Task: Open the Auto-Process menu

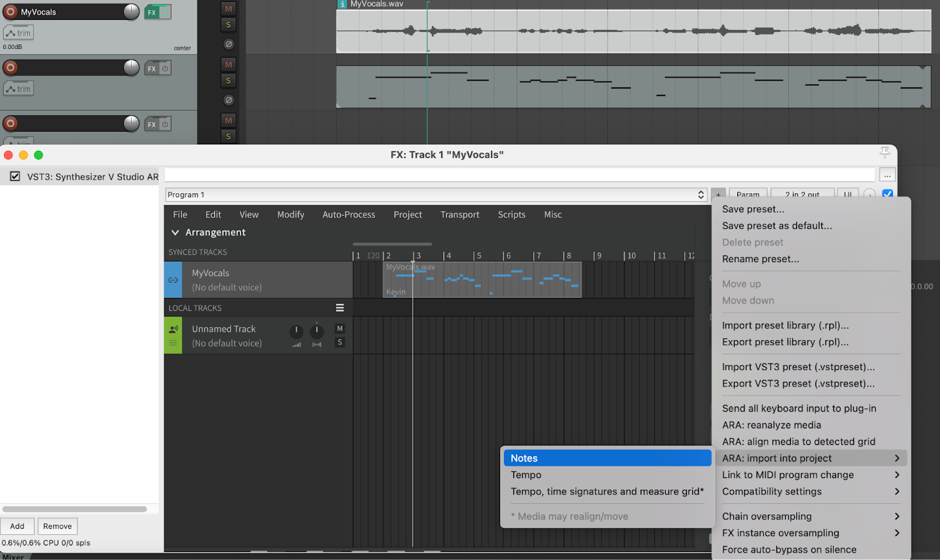Action: (348, 214)
